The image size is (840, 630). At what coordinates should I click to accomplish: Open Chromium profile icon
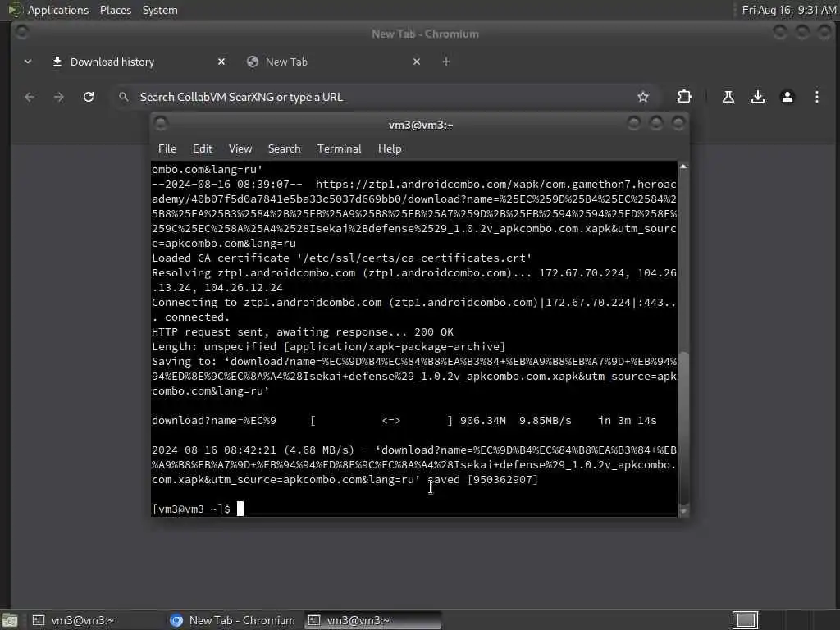(x=787, y=97)
